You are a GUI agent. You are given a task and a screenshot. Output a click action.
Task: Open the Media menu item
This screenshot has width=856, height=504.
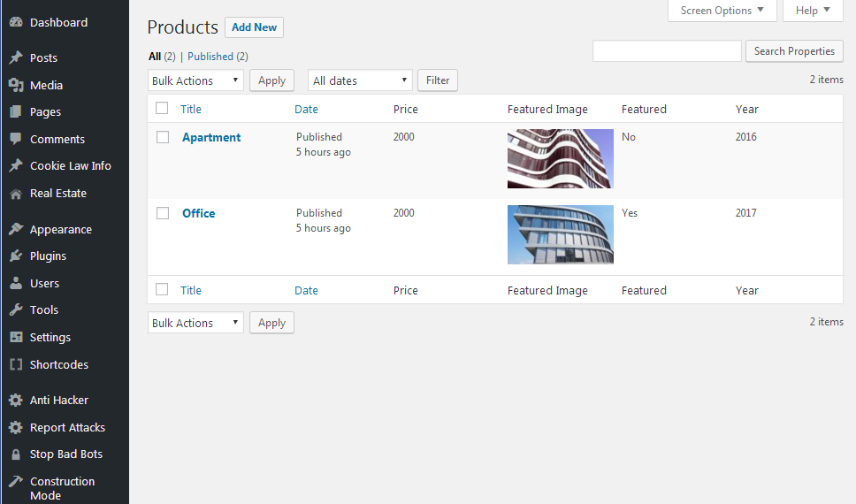point(46,85)
